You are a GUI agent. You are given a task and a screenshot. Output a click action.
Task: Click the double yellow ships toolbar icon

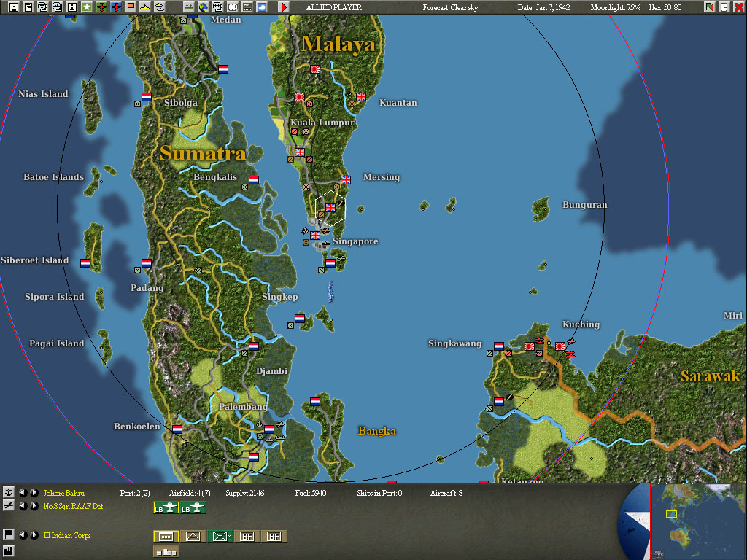160,7
